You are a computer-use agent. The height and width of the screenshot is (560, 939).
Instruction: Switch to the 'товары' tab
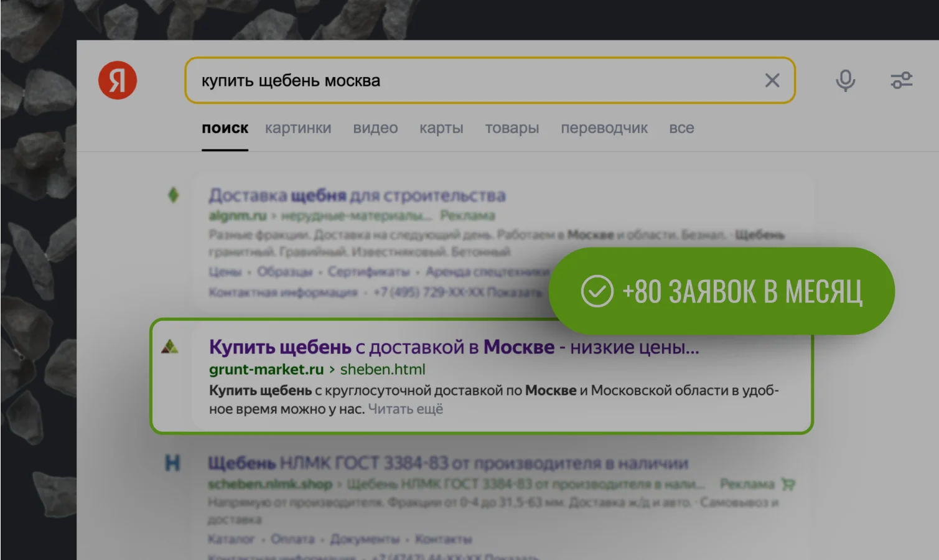tap(512, 128)
